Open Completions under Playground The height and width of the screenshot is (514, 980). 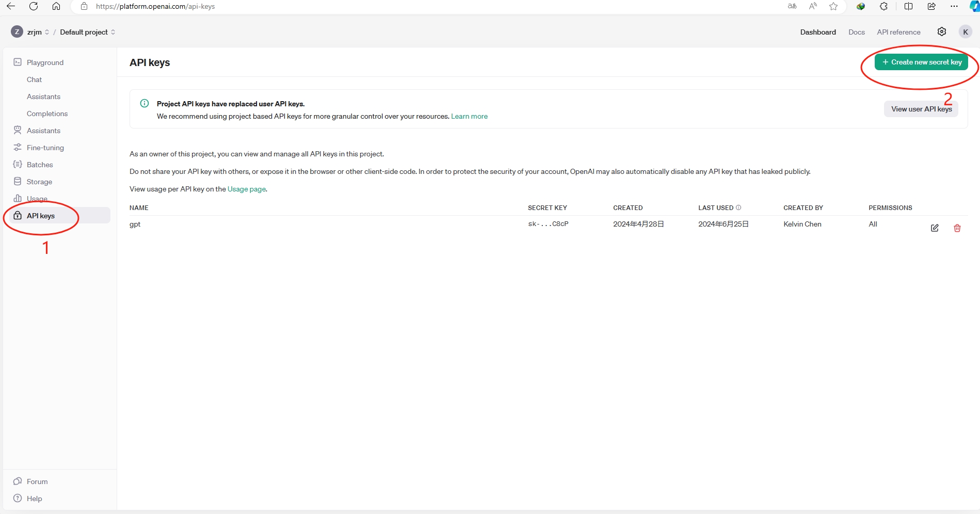point(47,114)
